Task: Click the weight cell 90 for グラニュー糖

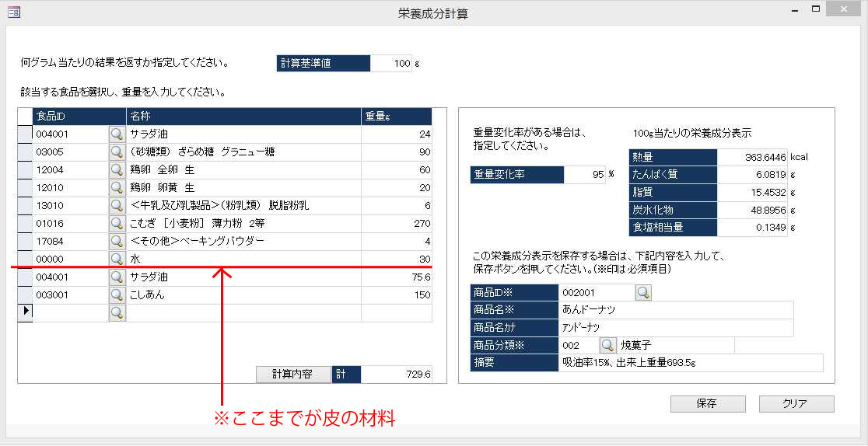Action: pyautogui.click(x=397, y=152)
